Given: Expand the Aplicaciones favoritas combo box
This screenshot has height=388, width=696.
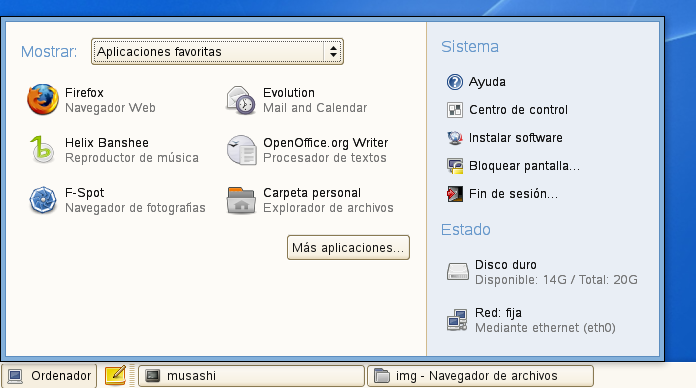Looking at the screenshot, I should pyautogui.click(x=217, y=51).
